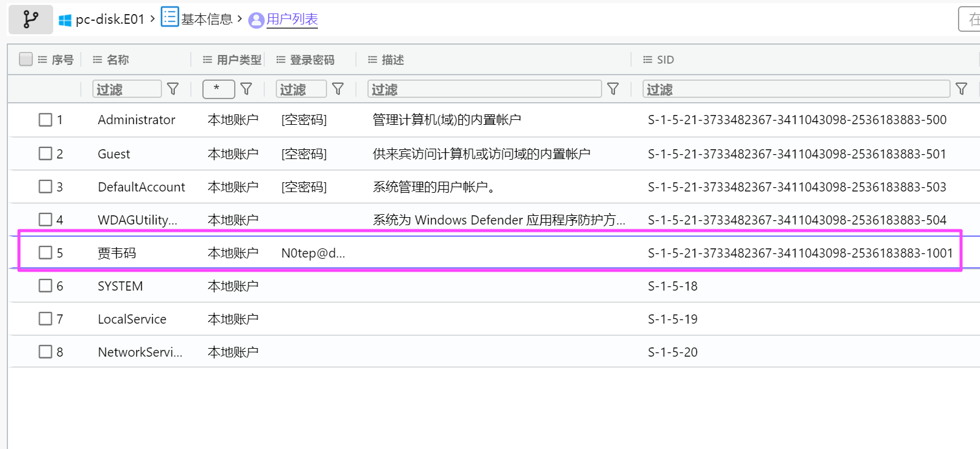The width and height of the screenshot is (980, 449).
Task: Sort by the 序号 column header
Action: (x=62, y=60)
